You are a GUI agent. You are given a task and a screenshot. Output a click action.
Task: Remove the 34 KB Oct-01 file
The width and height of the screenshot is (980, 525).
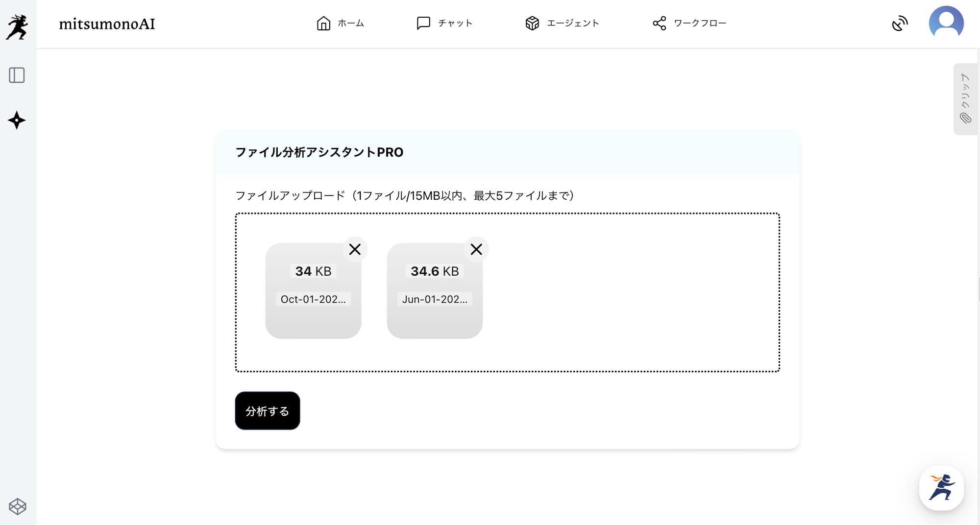click(355, 249)
